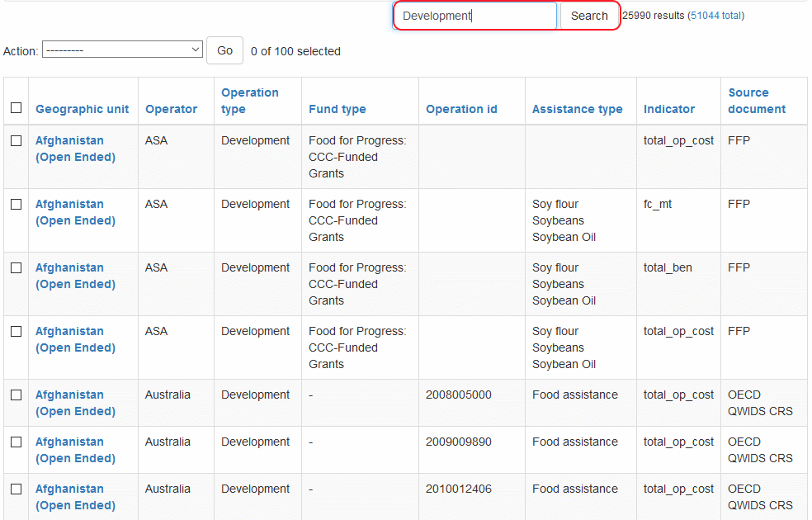This screenshot has height=520, width=812.
Task: Tick the checkbox for operation id 2010012406
Action: pos(16,489)
